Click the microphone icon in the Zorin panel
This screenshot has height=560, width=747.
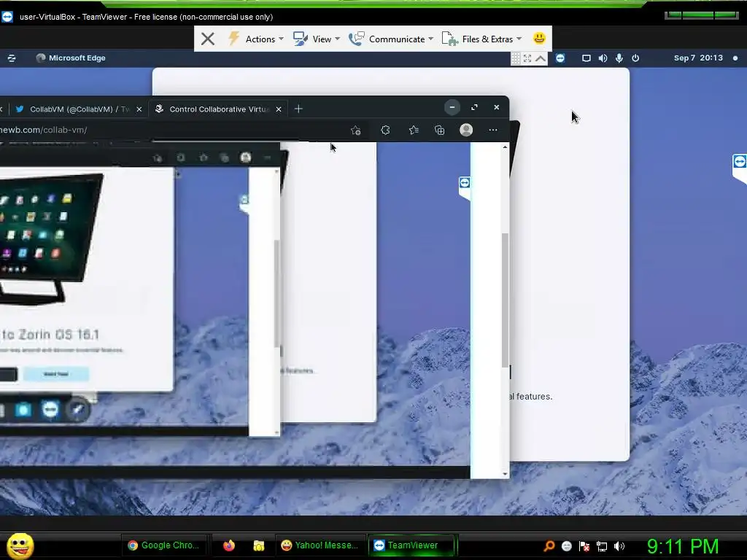[619, 58]
